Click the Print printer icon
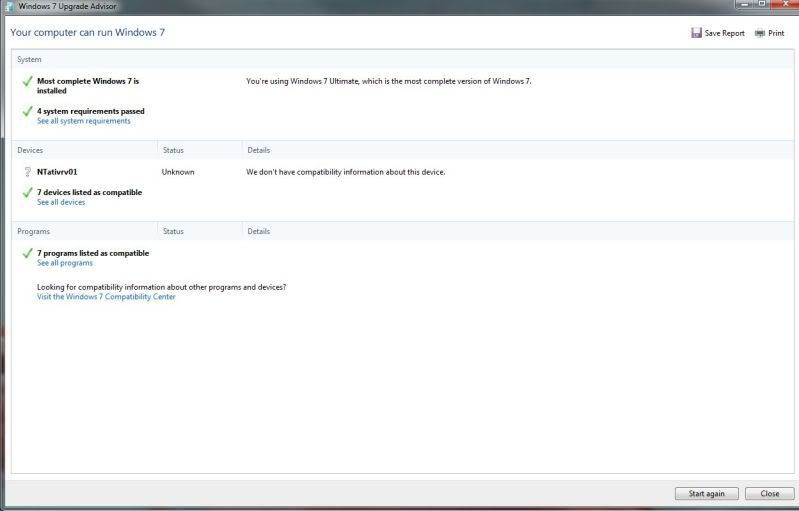The width and height of the screenshot is (799, 511). (x=760, y=33)
